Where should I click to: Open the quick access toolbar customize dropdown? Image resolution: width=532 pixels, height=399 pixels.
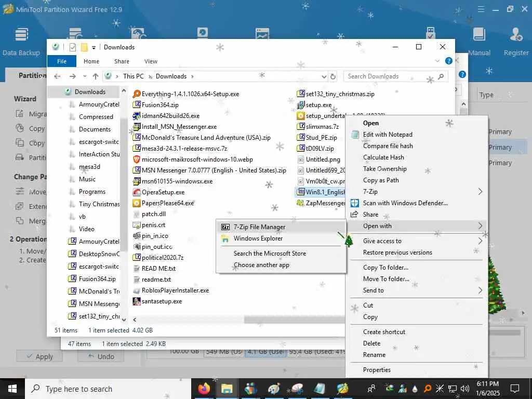click(94, 47)
